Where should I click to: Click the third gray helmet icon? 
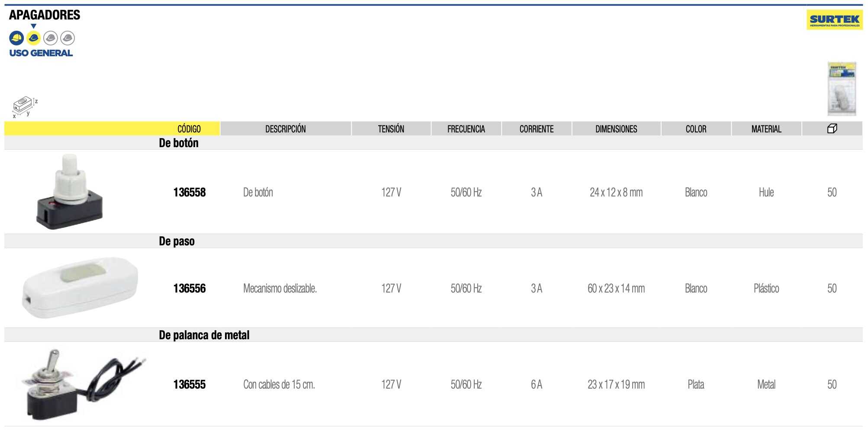click(x=51, y=38)
